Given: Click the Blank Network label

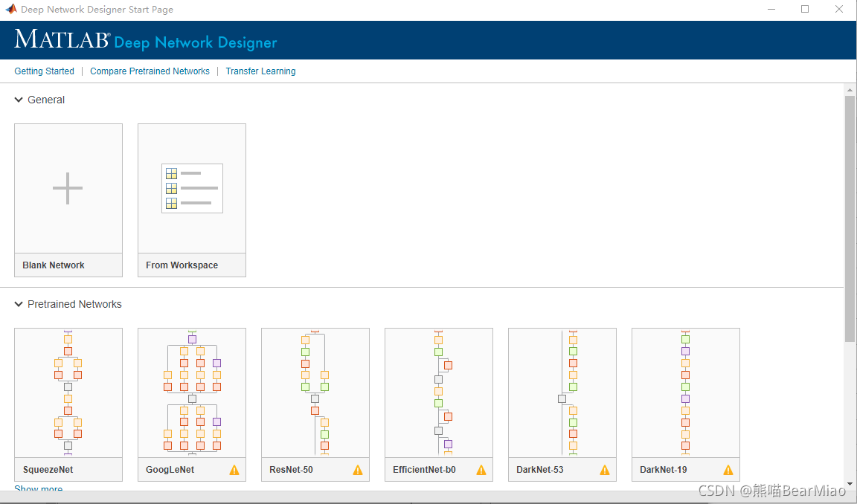Looking at the screenshot, I should [54, 265].
